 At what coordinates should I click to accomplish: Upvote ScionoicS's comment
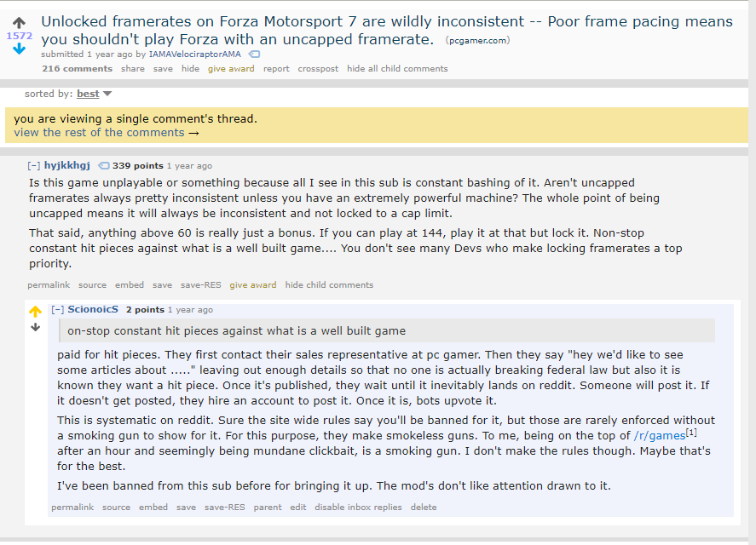pos(35,312)
